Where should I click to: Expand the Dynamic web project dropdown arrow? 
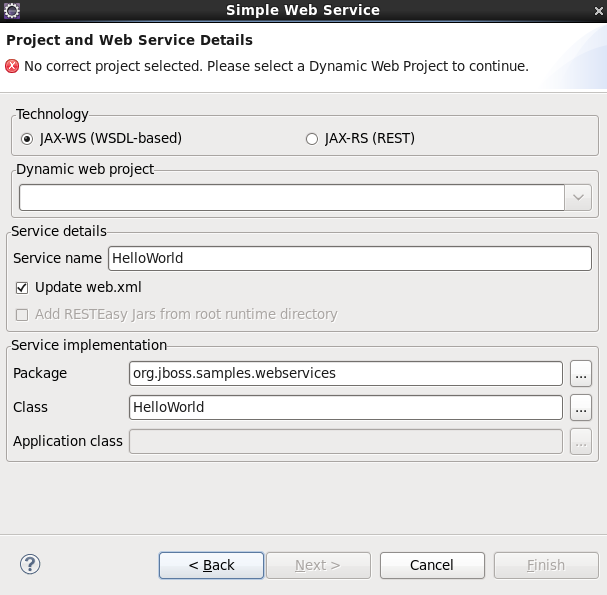[x=579, y=198]
